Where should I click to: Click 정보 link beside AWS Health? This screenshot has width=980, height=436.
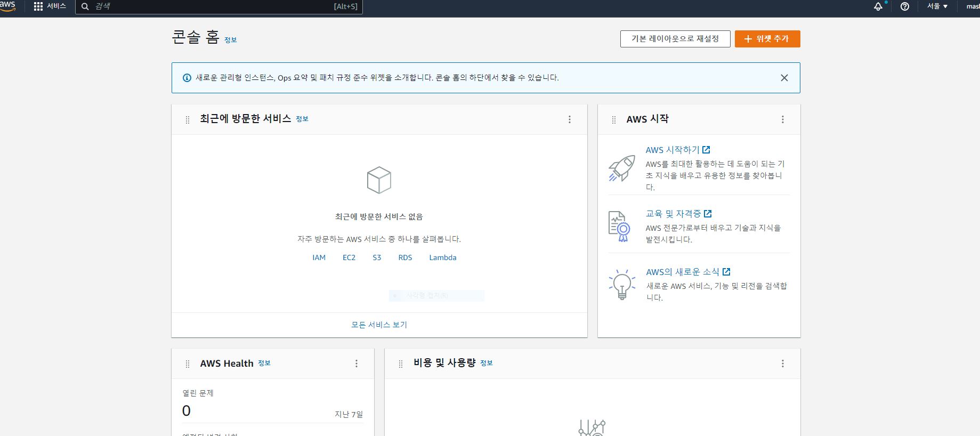264,363
